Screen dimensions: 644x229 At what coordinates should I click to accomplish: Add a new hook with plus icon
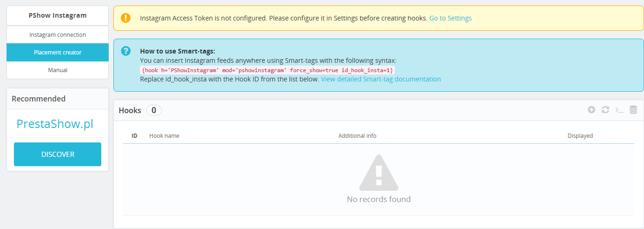(x=591, y=110)
